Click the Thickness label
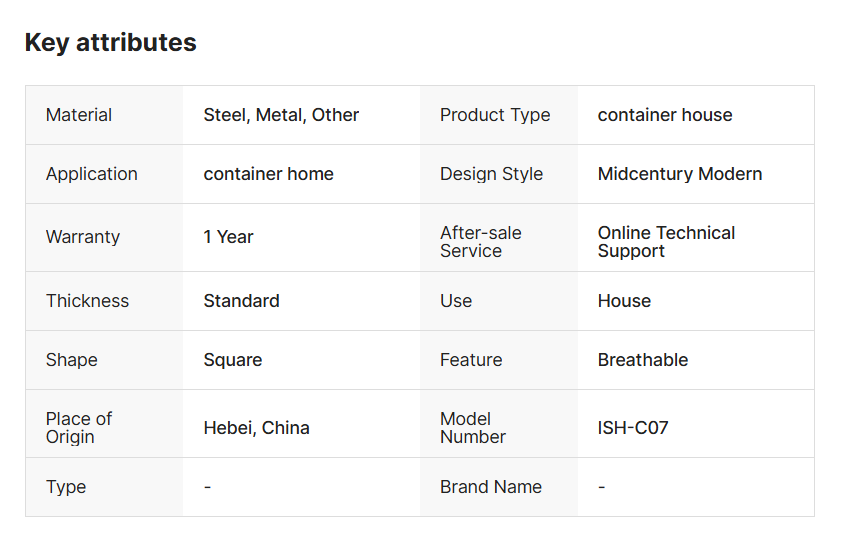This screenshot has width=845, height=534. 87,301
